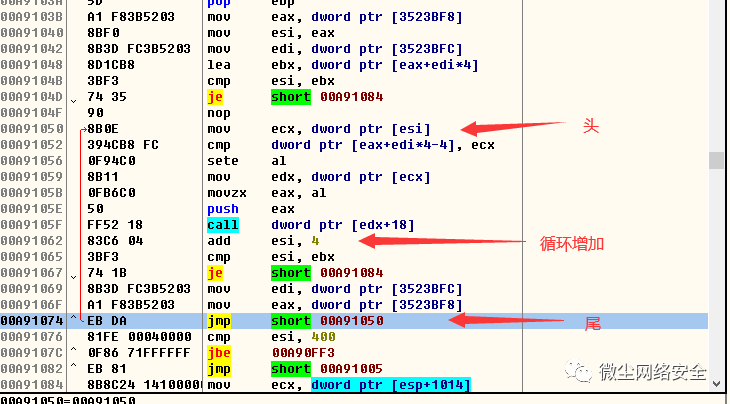
Task: Select address 00A91040
Action: [x=32, y=33]
